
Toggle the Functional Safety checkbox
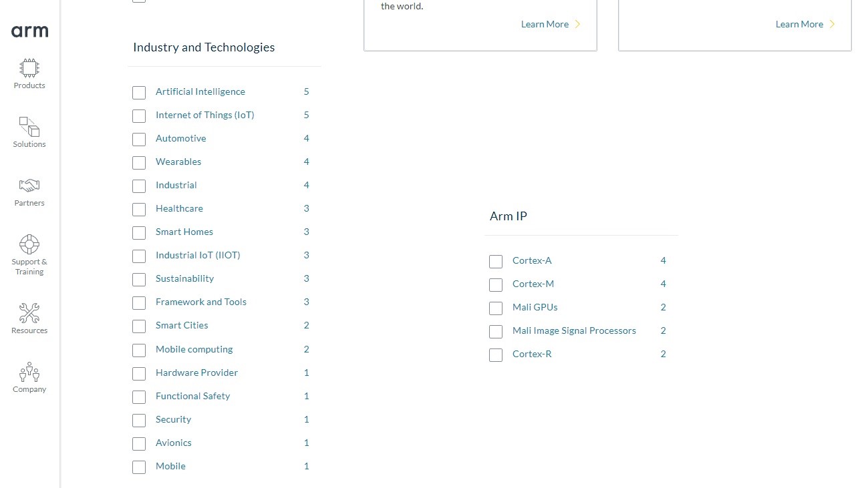click(x=139, y=397)
